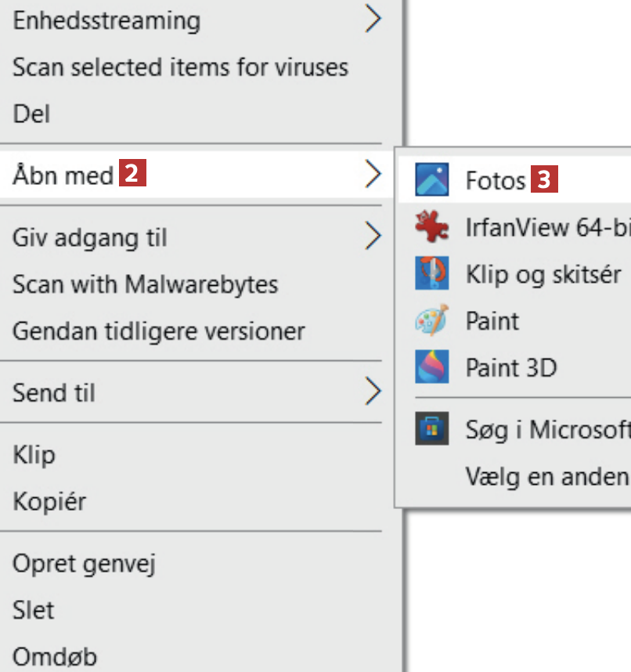Choose Kopiér from the context menu
This screenshot has width=631, height=672.
coord(49,501)
